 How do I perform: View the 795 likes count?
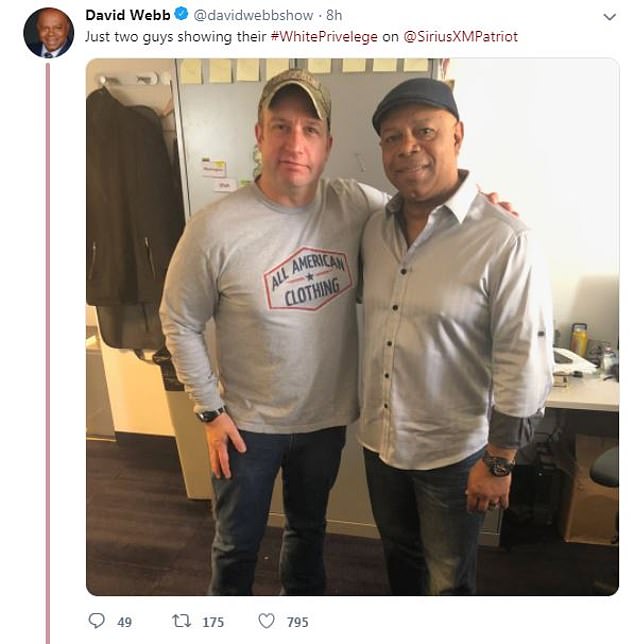298,622
